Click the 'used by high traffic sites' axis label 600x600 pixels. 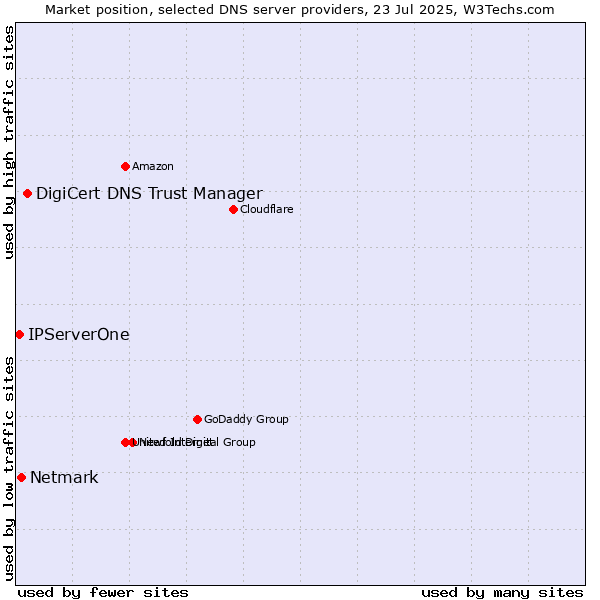(x=8, y=142)
